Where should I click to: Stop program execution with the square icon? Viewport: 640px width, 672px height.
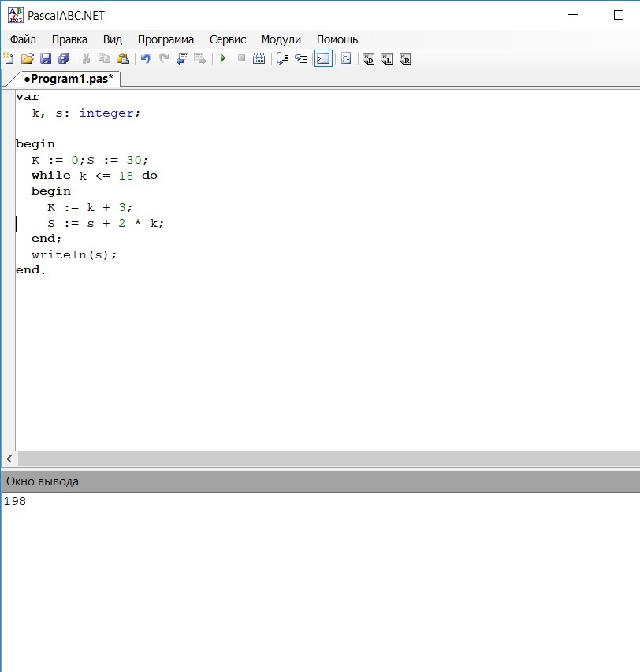pos(241,58)
